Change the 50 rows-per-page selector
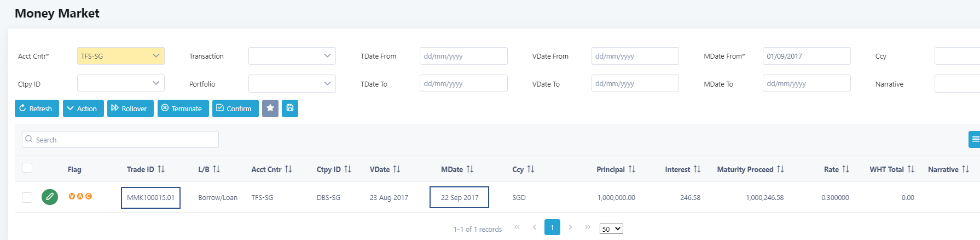The image size is (980, 240). [611, 229]
